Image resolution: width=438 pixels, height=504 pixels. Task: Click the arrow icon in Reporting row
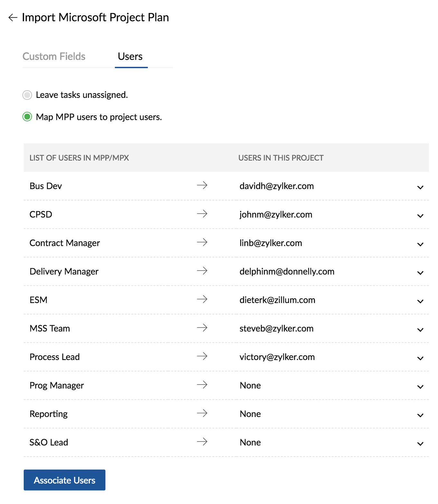(202, 413)
